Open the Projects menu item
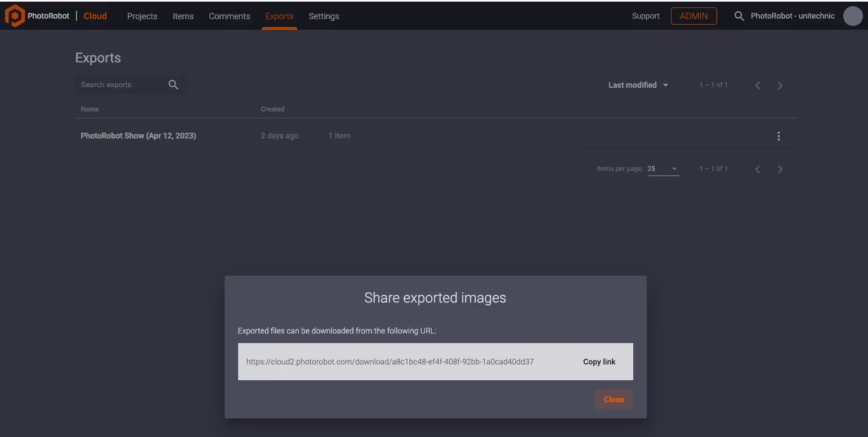Image resolution: width=868 pixels, height=437 pixels. coord(142,16)
